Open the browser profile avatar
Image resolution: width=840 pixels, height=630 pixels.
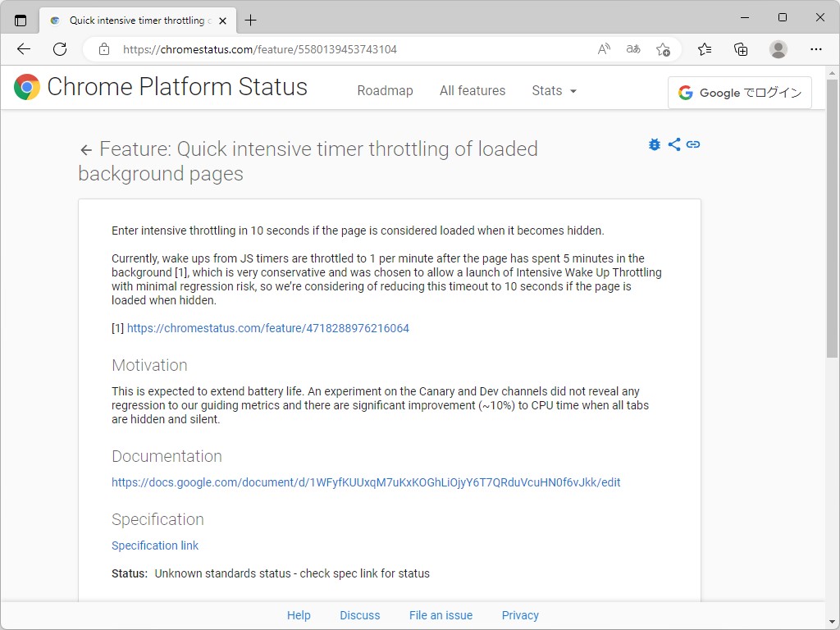[778, 49]
